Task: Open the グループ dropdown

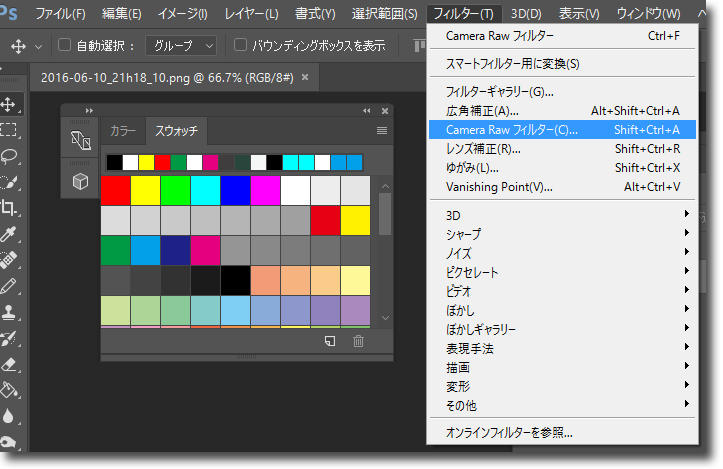Action: click(181, 46)
